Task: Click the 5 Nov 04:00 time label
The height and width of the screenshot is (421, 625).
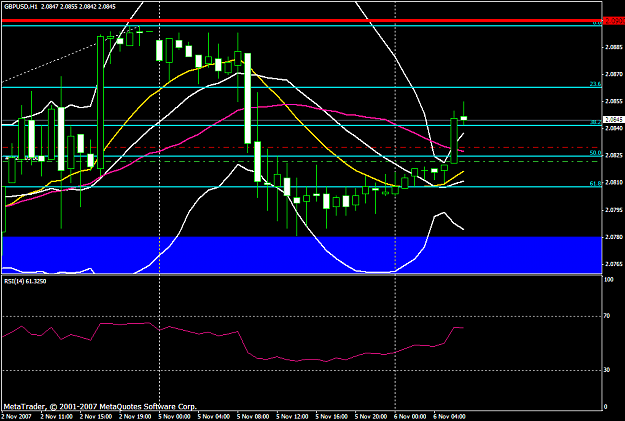Action: [214, 417]
